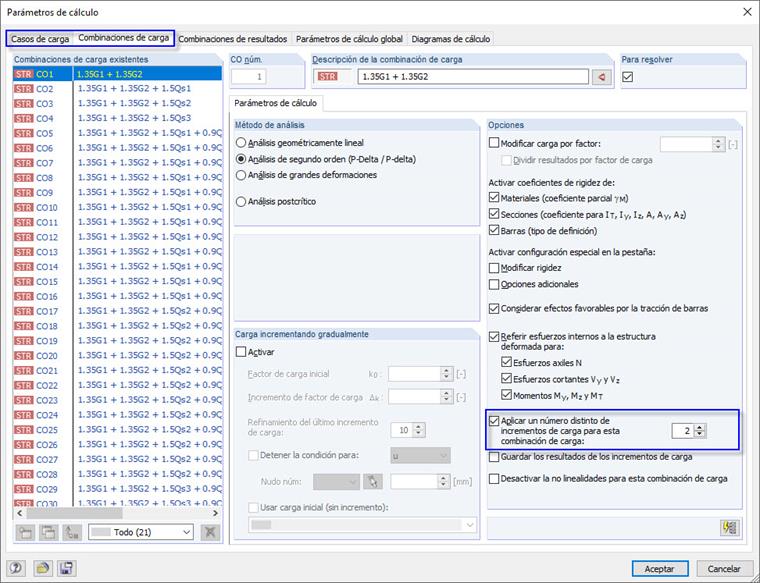Toggle Secciones coefficient checkbox
The width and height of the screenshot is (760, 583).
tap(494, 214)
